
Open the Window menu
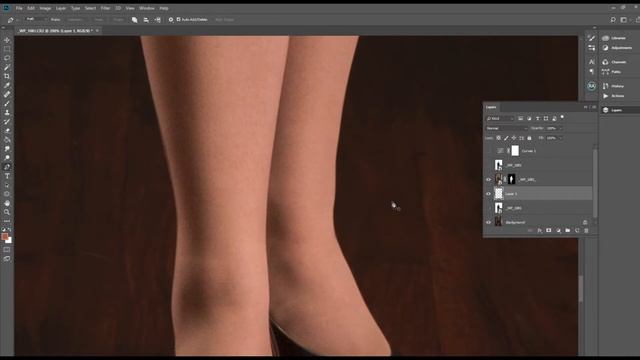click(147, 8)
